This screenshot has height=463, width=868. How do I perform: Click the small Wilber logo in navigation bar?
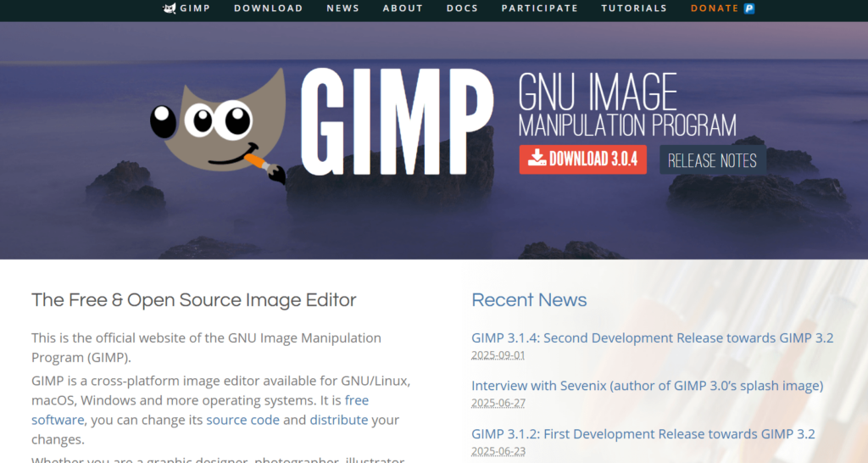coord(170,8)
